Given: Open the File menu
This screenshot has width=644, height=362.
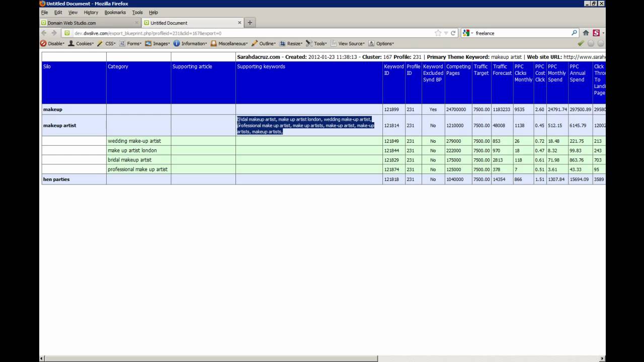Looking at the screenshot, I should [45, 13].
